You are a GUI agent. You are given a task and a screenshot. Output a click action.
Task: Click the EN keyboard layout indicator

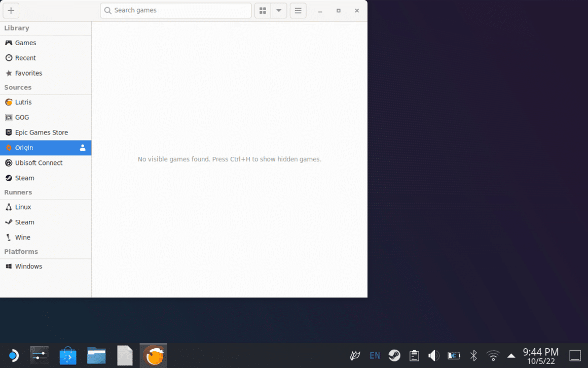[375, 355]
